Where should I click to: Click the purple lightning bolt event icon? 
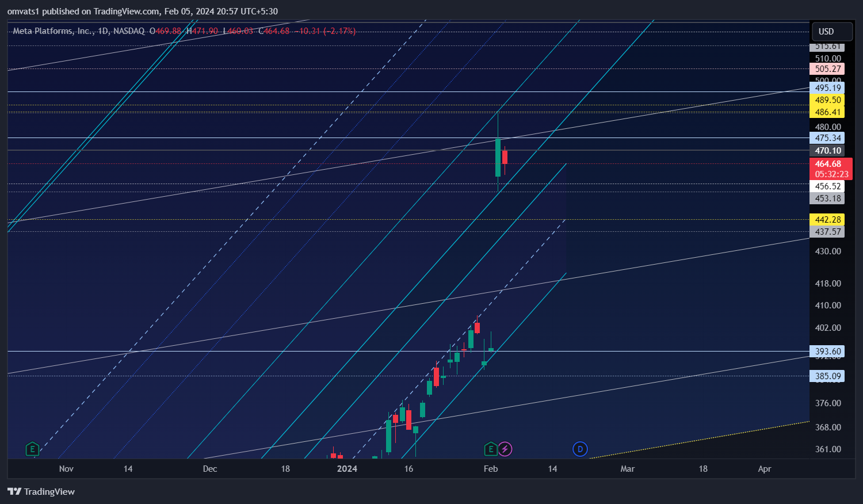point(505,449)
